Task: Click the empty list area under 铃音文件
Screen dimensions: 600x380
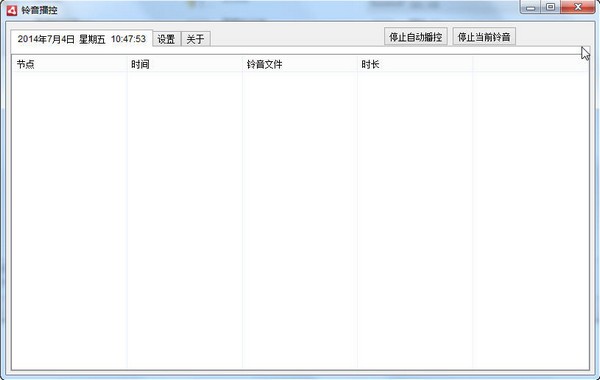Action: click(300, 220)
